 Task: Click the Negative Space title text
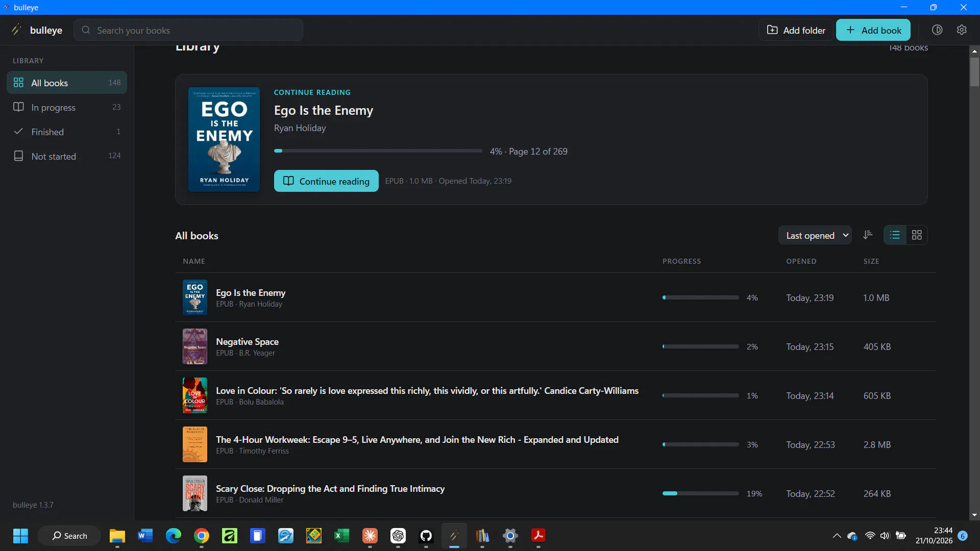(247, 341)
